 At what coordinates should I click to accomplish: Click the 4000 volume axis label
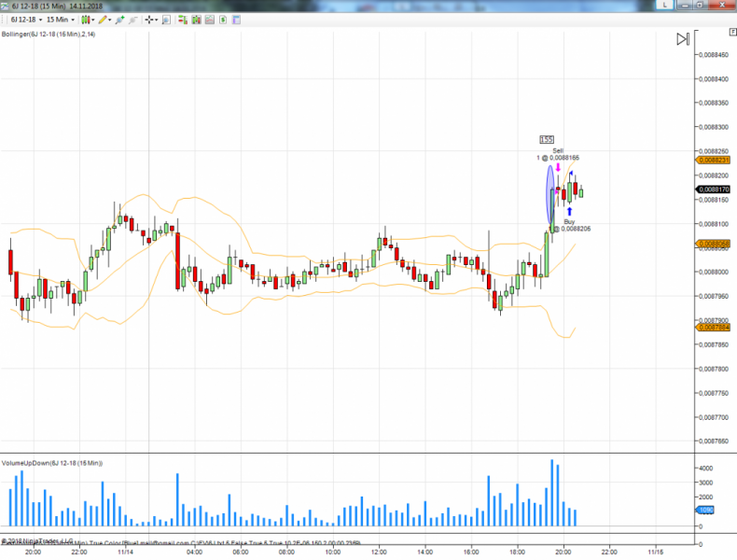(x=706, y=469)
